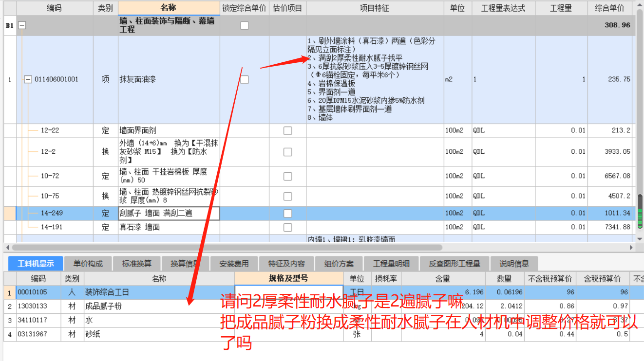Image resolution: width=644 pixels, height=361 pixels.
Task: Click the 不含税预算价 column header
Action: [x=549, y=278]
